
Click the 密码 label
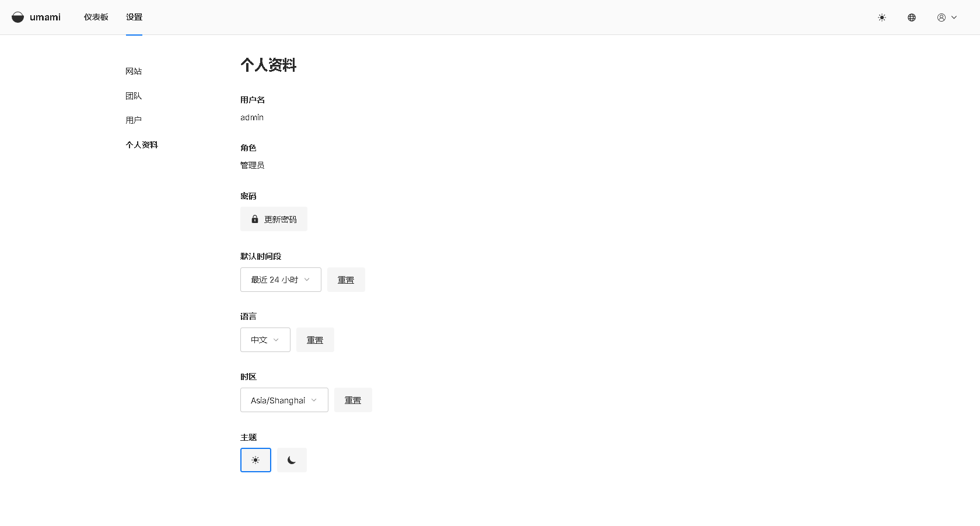249,196
